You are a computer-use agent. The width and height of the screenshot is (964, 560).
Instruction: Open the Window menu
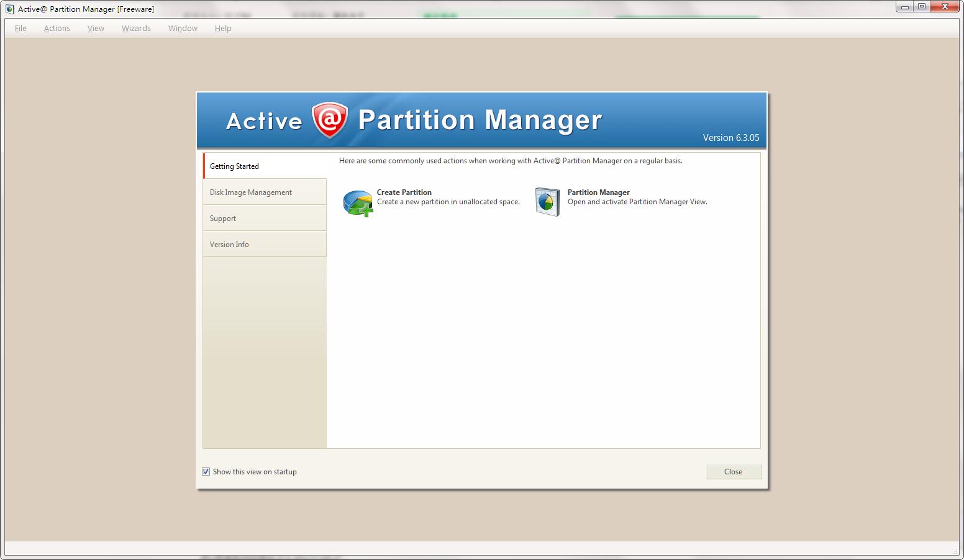(x=182, y=28)
